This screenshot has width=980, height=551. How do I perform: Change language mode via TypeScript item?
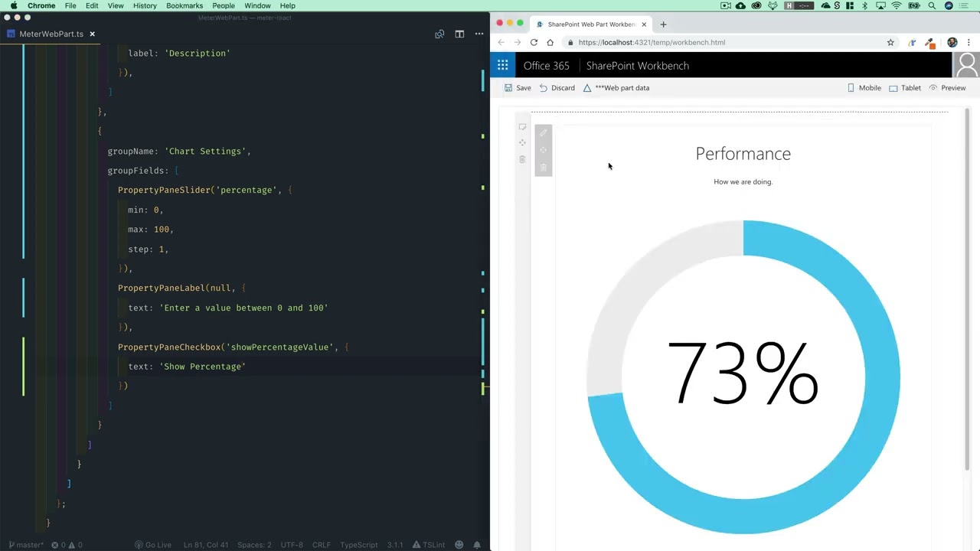click(x=359, y=545)
